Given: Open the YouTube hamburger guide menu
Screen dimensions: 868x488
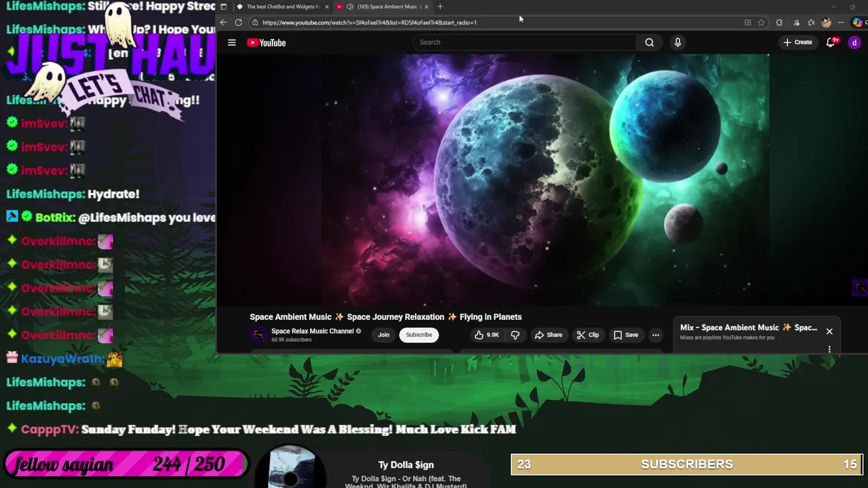Looking at the screenshot, I should click(x=232, y=43).
